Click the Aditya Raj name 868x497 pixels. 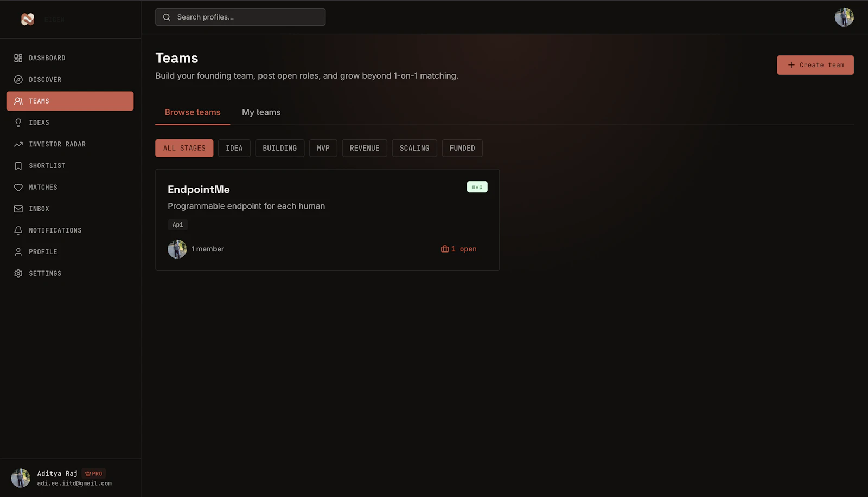58,474
